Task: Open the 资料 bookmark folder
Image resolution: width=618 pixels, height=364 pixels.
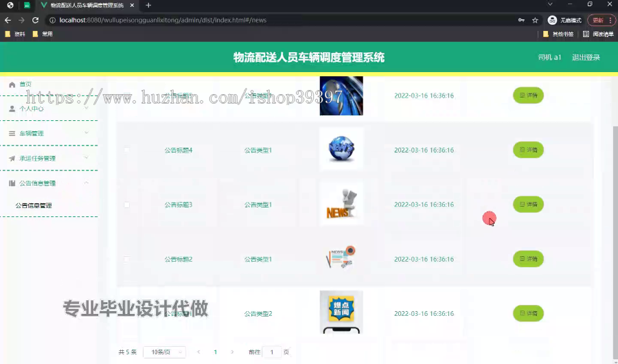Action: tap(15, 34)
